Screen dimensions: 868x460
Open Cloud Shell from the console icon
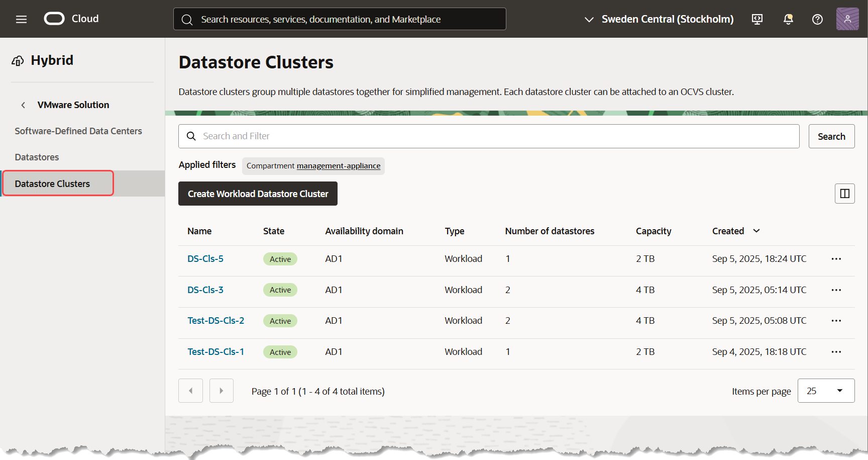point(756,19)
